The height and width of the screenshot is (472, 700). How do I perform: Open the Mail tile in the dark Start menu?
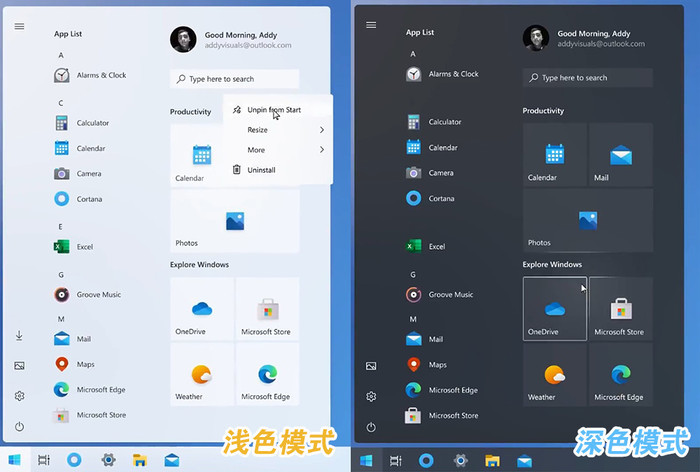[621, 155]
